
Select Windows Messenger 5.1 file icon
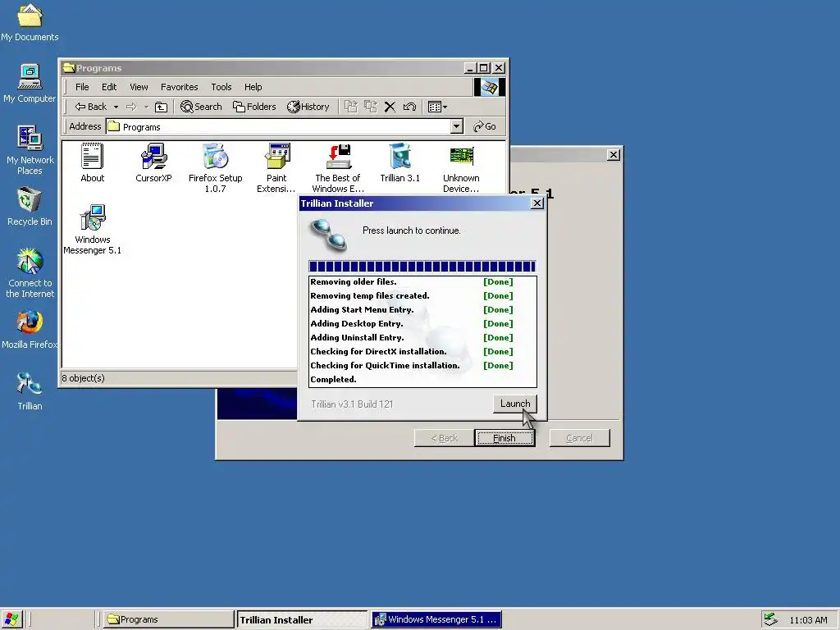pos(92,230)
